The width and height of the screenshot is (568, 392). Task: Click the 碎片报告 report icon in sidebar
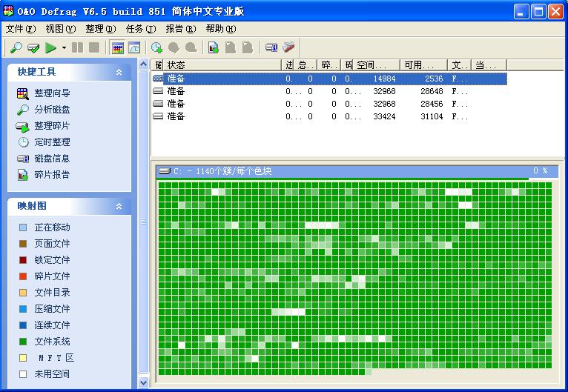coord(23,175)
